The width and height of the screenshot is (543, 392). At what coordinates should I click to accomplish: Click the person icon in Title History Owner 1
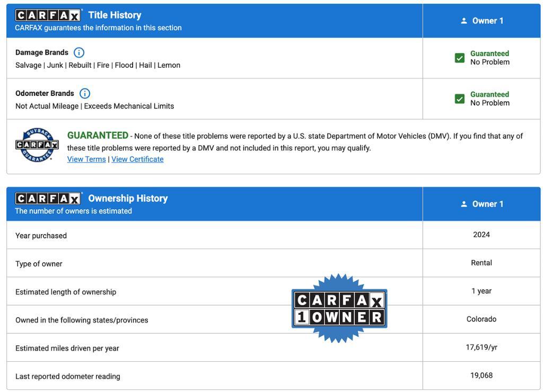pos(464,21)
